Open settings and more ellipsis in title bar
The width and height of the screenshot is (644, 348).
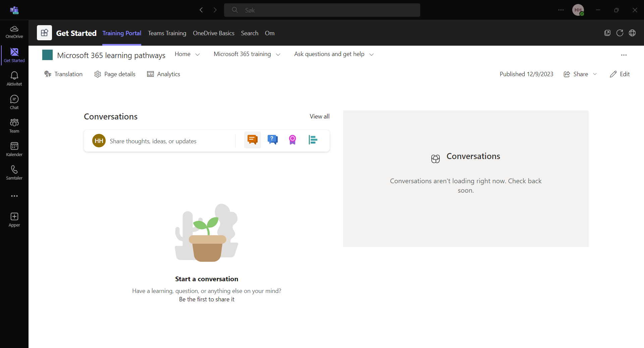(561, 10)
